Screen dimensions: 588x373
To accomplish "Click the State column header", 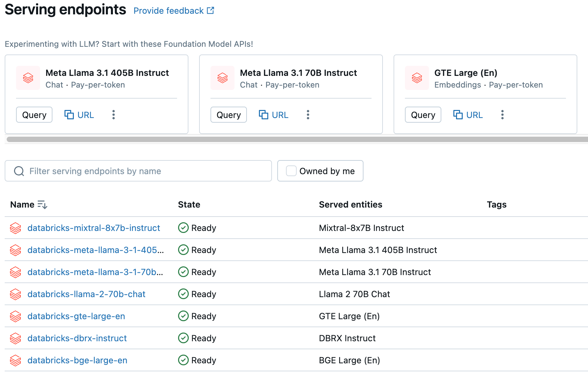I will click(189, 205).
